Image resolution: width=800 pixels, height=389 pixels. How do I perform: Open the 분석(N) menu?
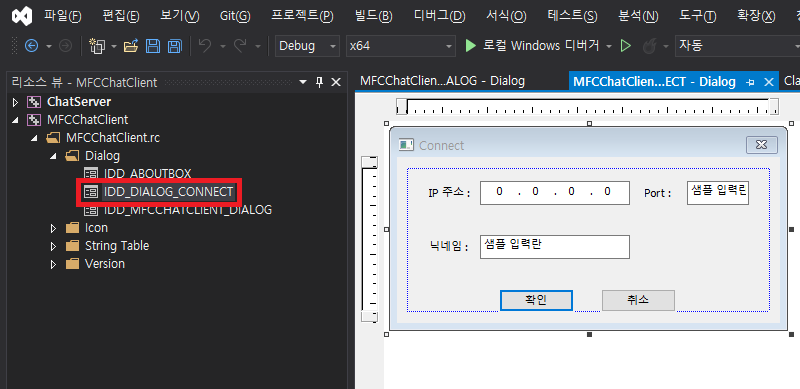coord(638,16)
